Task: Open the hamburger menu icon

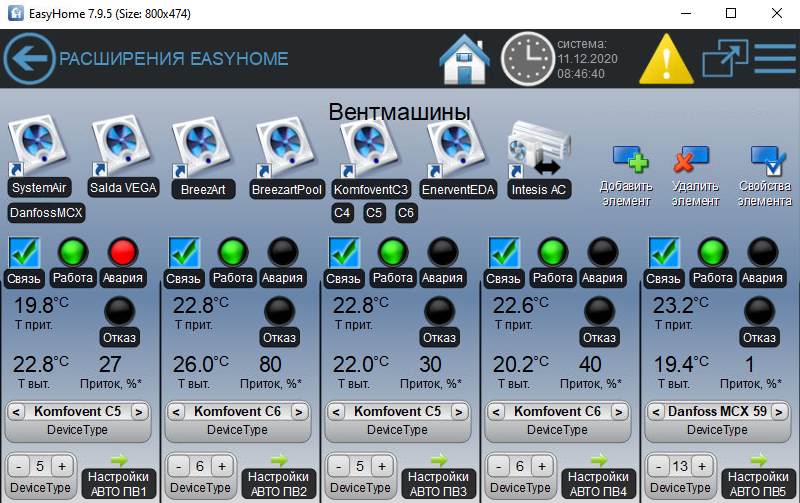Action: point(774,58)
